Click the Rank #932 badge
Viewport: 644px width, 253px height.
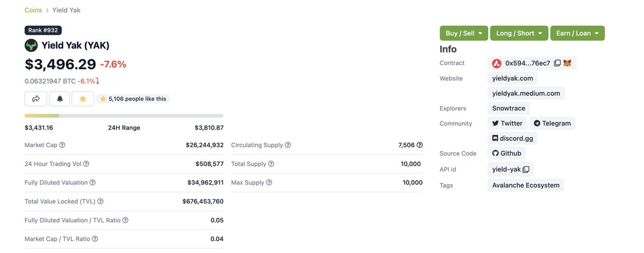[x=43, y=31]
